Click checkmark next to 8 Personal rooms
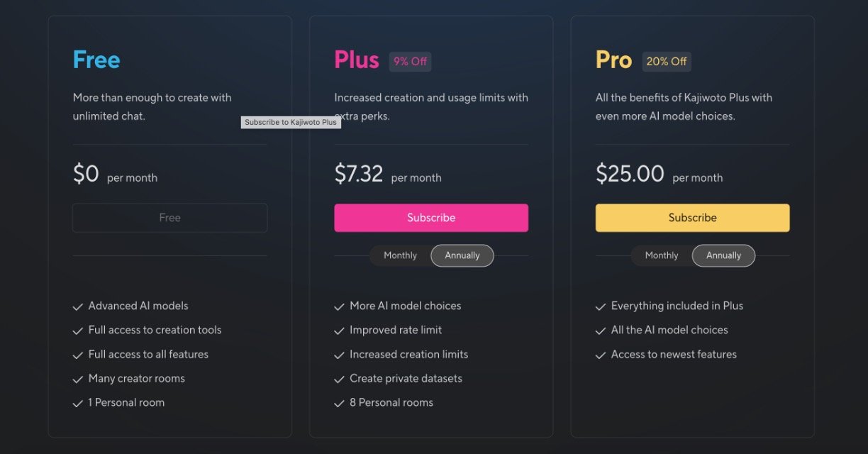This screenshot has width=868, height=454. tap(339, 403)
